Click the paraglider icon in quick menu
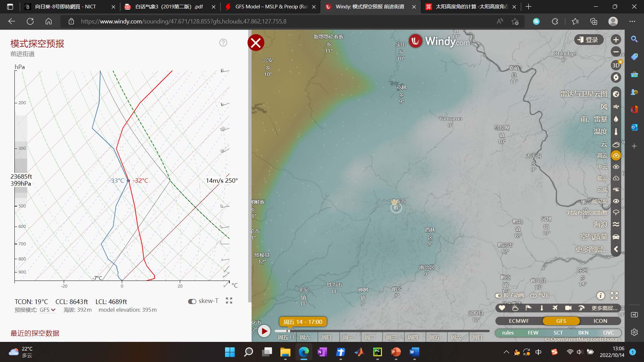The width and height of the screenshot is (644, 362). click(x=581, y=308)
